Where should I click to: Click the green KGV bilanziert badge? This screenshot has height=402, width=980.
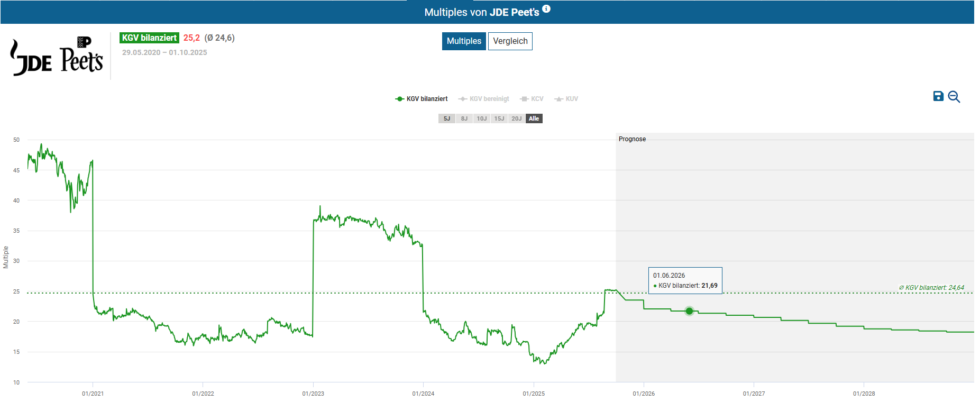[x=149, y=38]
